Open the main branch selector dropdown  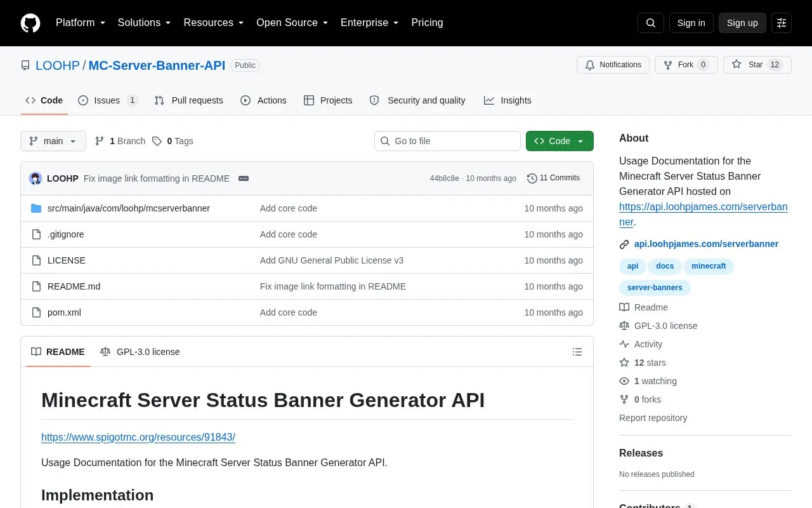pyautogui.click(x=53, y=141)
